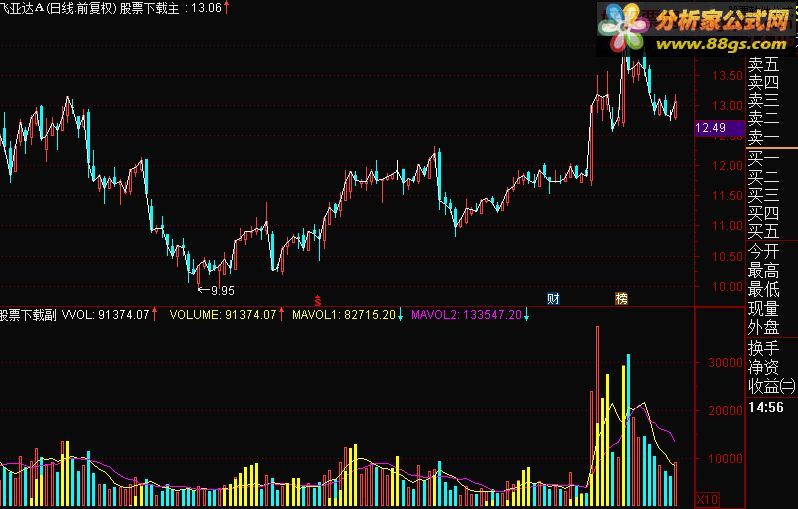Select the 买三 row in order panel
This screenshot has height=509, width=798.
pos(763,195)
